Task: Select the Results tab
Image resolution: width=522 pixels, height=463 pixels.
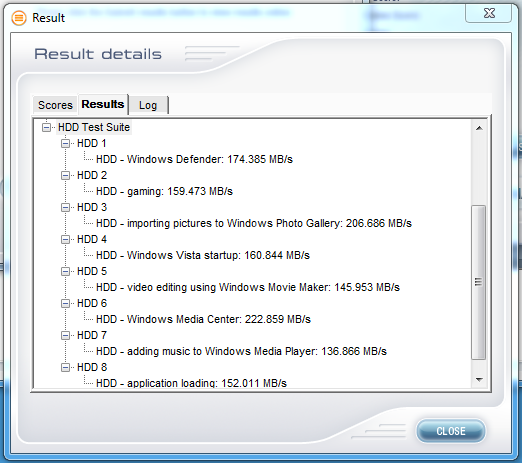Action: pyautogui.click(x=103, y=104)
